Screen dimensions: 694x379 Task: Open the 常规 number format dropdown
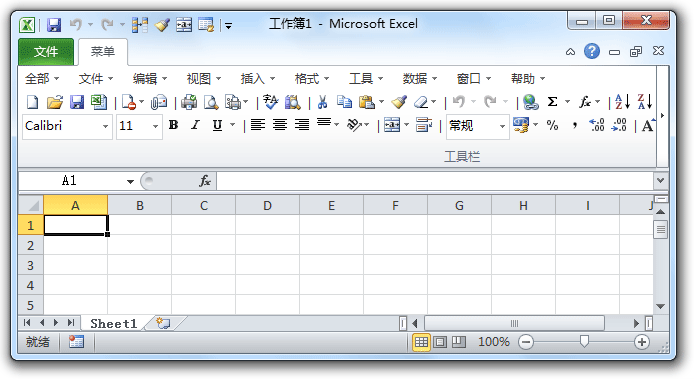[502, 126]
